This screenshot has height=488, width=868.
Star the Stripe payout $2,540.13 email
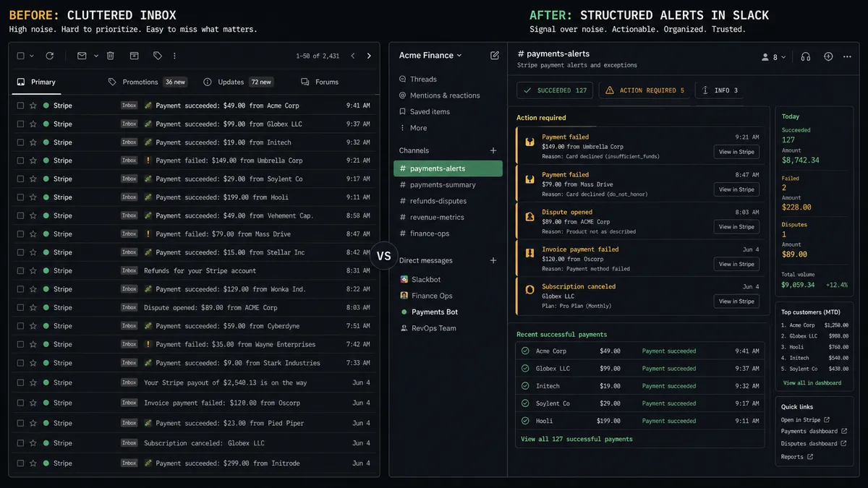point(33,382)
